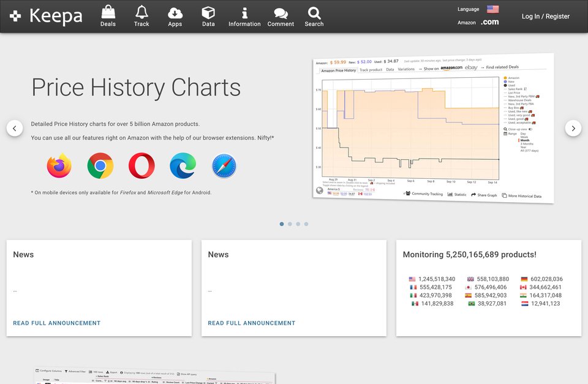
Task: Open first Read Full Announcement link
Action: pyautogui.click(x=56, y=323)
